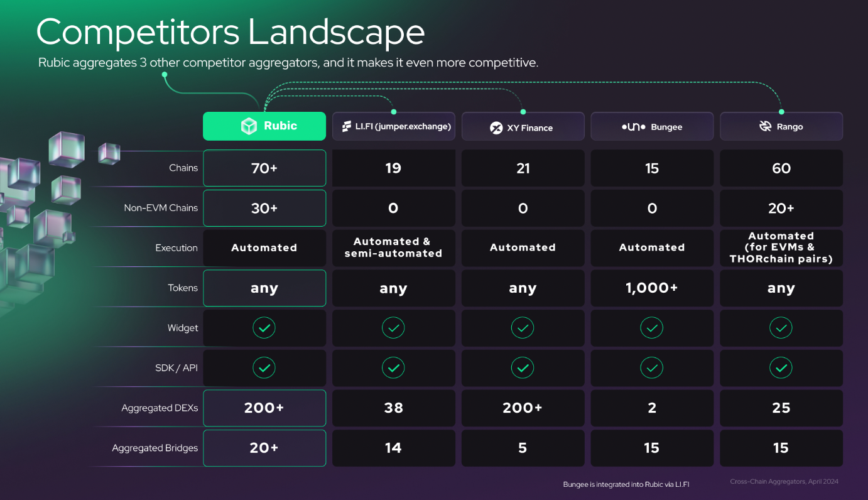Click the Rango logo icon
This screenshot has width=868, height=500.
(765, 127)
